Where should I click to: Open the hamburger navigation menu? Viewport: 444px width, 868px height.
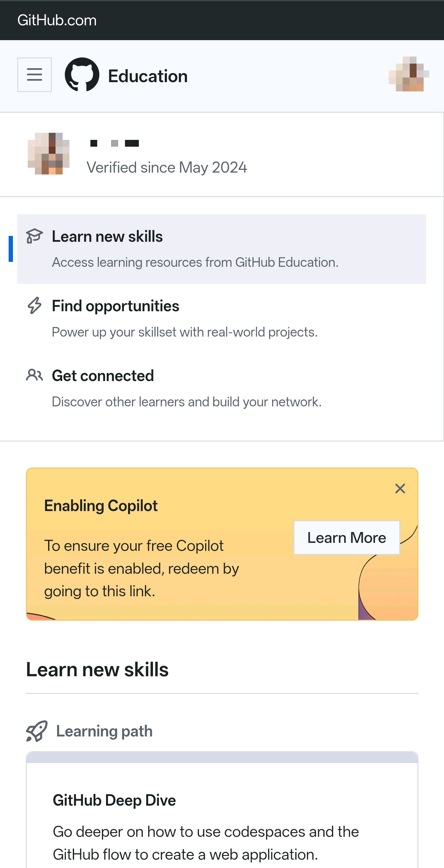[34, 74]
